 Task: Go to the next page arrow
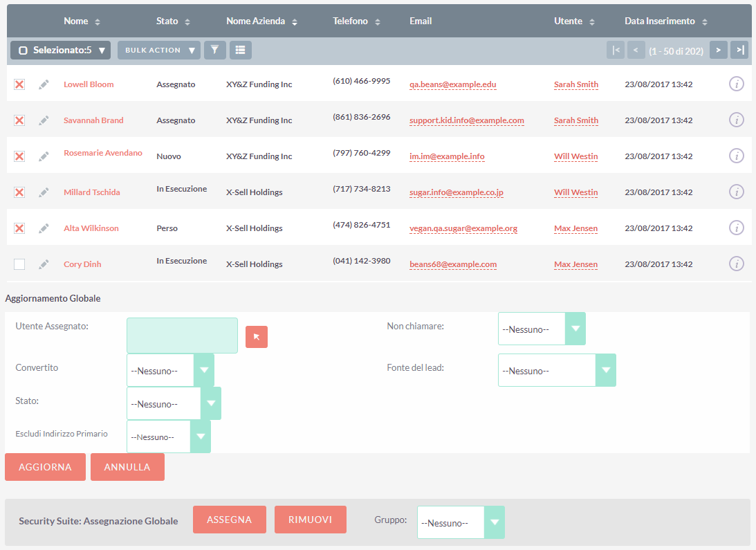719,50
